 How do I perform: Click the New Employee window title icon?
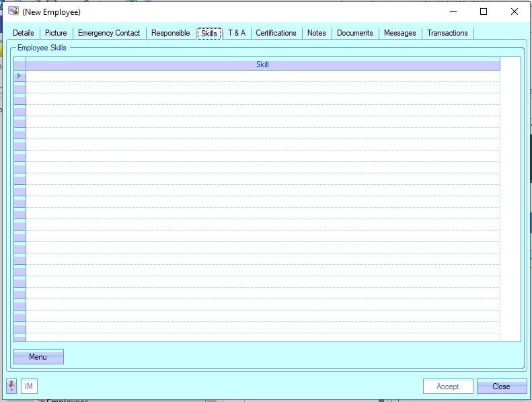pos(13,11)
